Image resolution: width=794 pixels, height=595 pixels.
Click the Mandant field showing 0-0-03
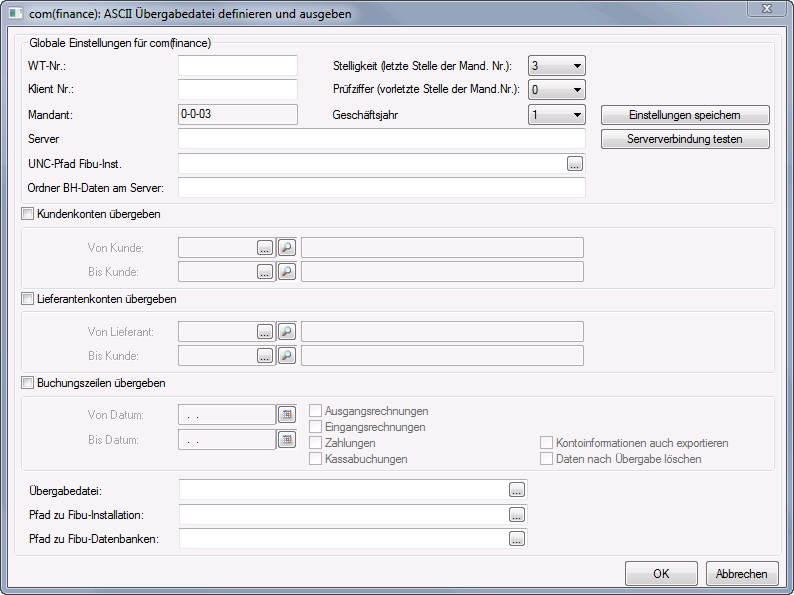238,114
